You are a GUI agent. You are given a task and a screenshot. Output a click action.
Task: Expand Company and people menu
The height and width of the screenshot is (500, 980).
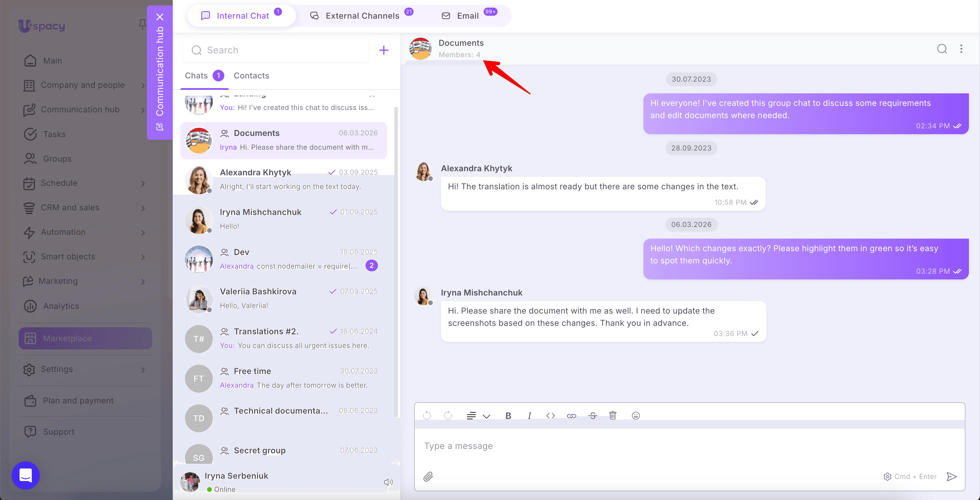(x=143, y=85)
